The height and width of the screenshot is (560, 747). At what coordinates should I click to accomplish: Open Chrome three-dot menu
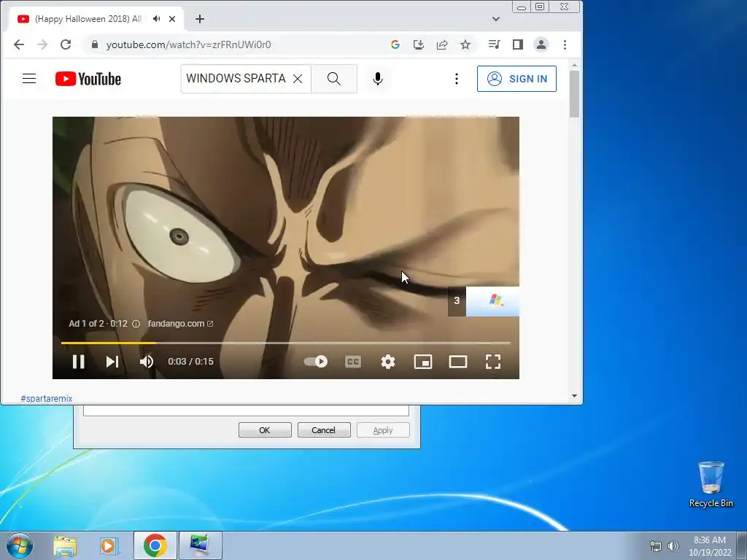(x=565, y=44)
